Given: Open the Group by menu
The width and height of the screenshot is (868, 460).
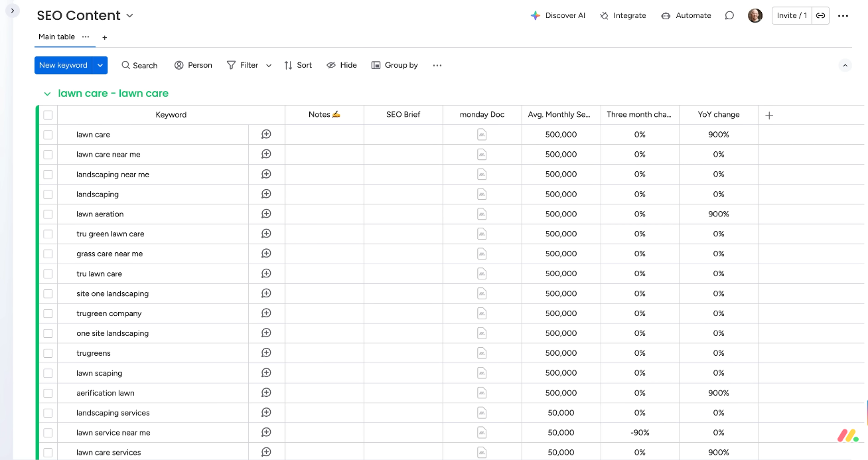Looking at the screenshot, I should (x=394, y=65).
